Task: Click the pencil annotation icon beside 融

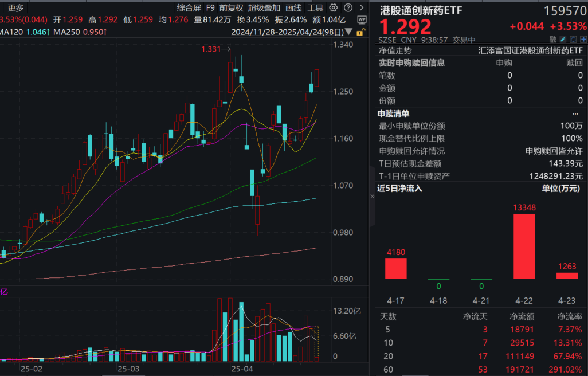Action: tap(563, 39)
